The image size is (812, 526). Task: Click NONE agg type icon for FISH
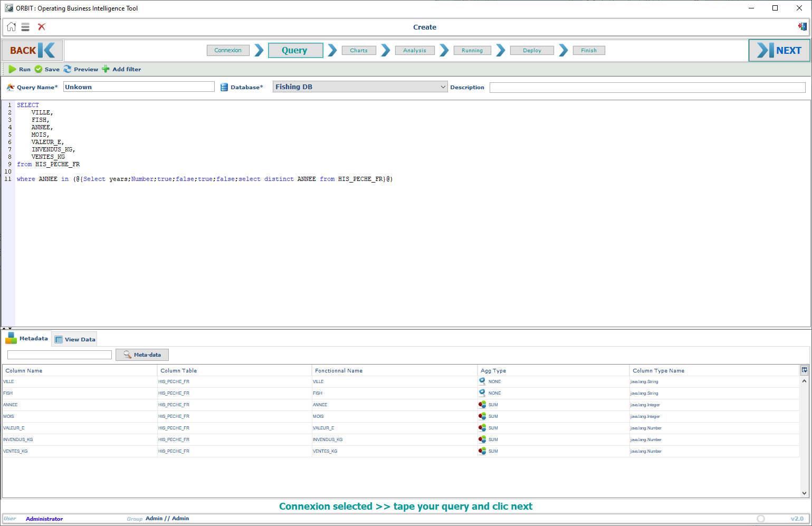[x=482, y=393]
